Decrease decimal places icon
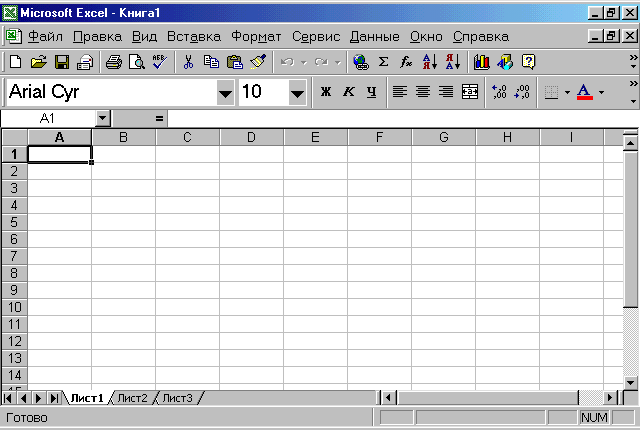The width and height of the screenshot is (640, 430). [x=522, y=92]
